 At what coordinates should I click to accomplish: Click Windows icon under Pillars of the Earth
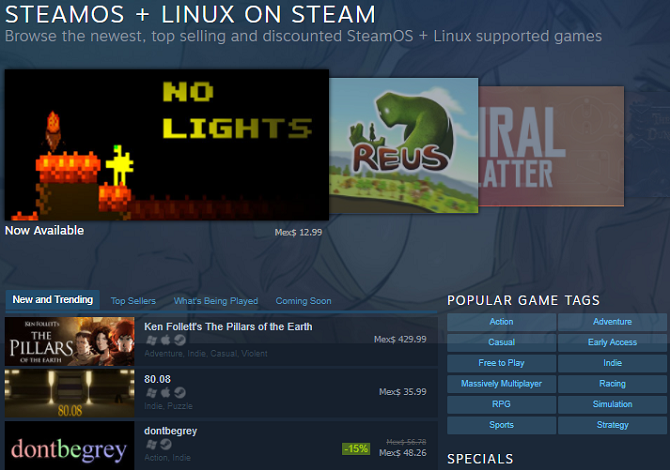pos(151,340)
